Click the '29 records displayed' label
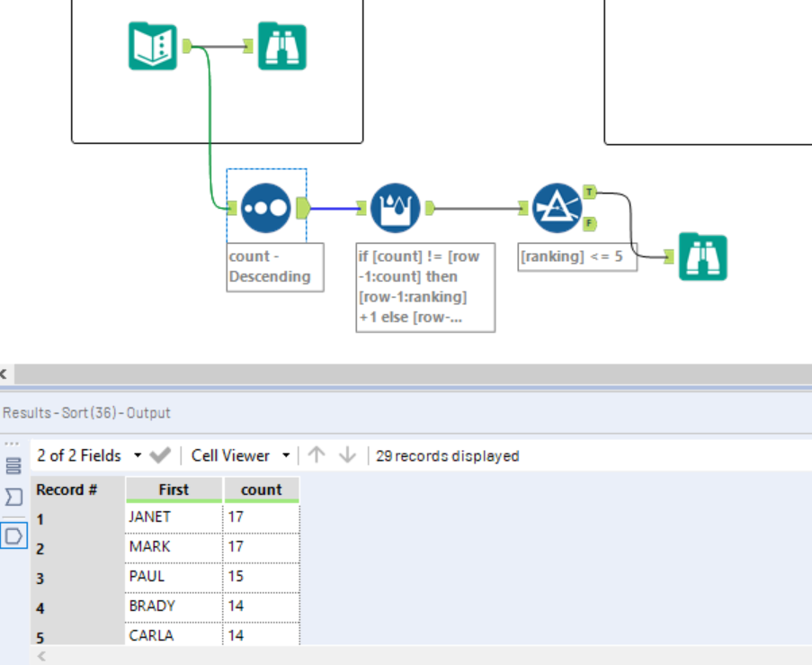Screen dimensions: 812x665 point(448,456)
